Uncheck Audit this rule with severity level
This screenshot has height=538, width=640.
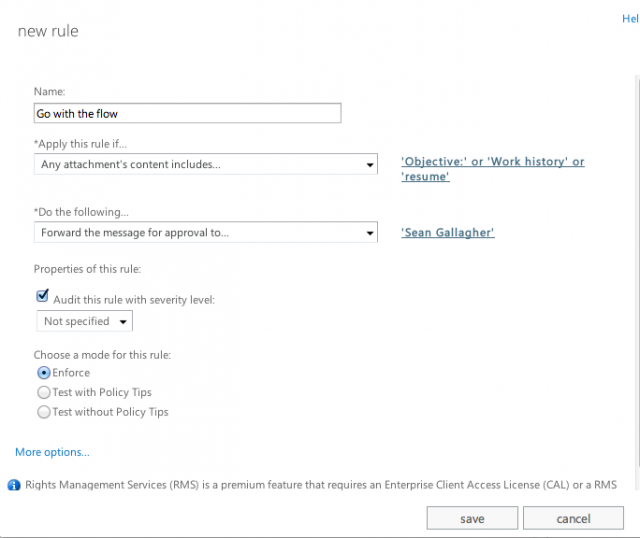tap(42, 296)
